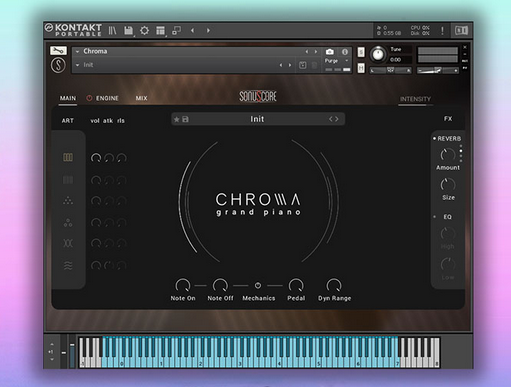Click the solo S button in the header
This screenshot has height=387, width=511.
(361, 52)
